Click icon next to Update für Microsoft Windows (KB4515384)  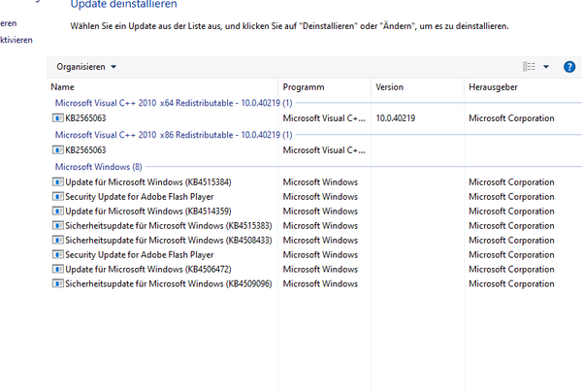[57, 181]
